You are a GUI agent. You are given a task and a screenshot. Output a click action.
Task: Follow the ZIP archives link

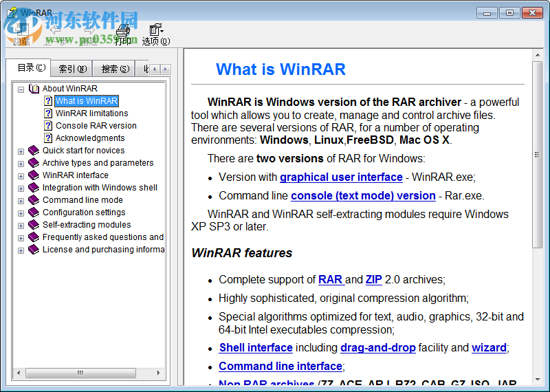tap(373, 280)
